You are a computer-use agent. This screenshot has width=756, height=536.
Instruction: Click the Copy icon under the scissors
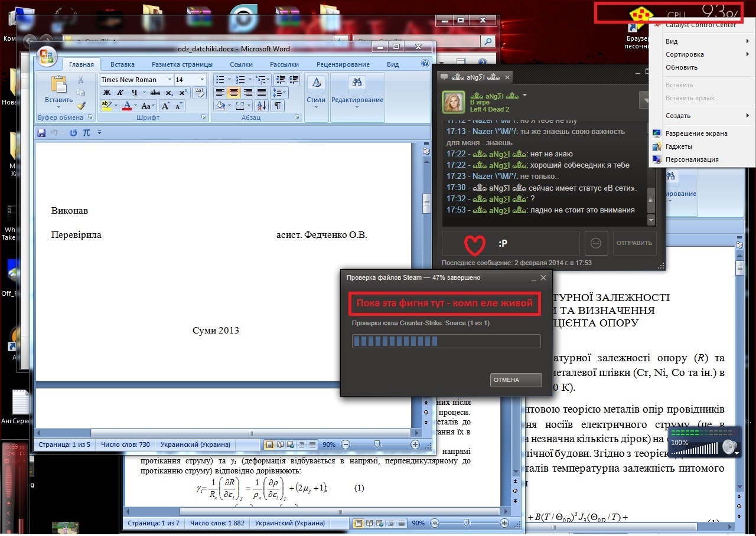[x=81, y=93]
